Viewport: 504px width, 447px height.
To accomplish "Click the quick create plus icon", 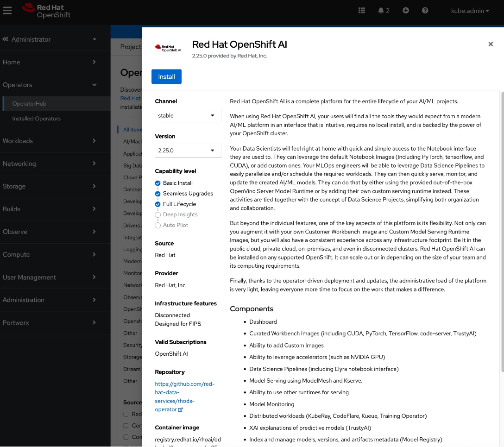I will (406, 10).
